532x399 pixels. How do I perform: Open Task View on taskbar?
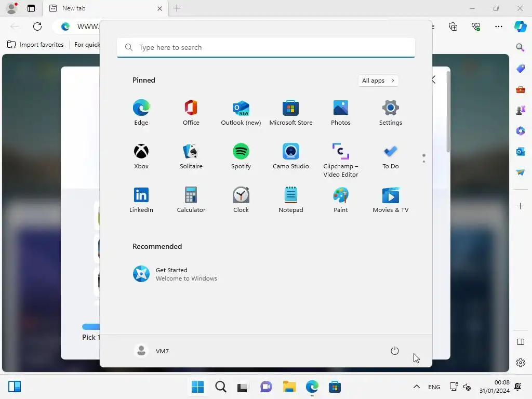(242, 387)
